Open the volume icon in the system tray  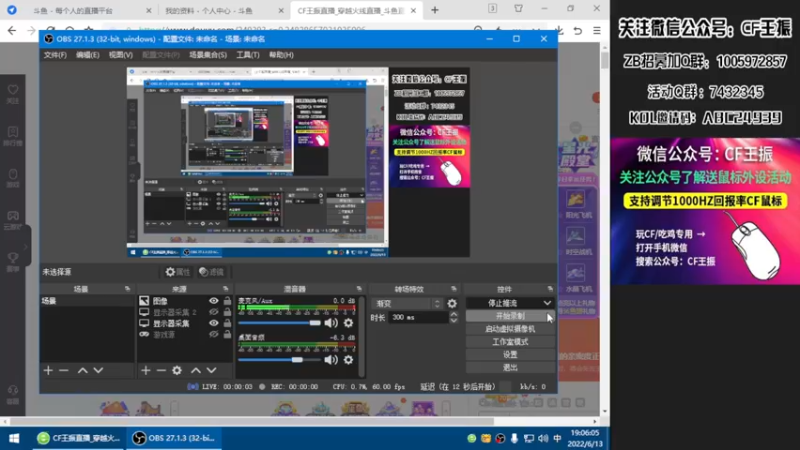coord(543,438)
